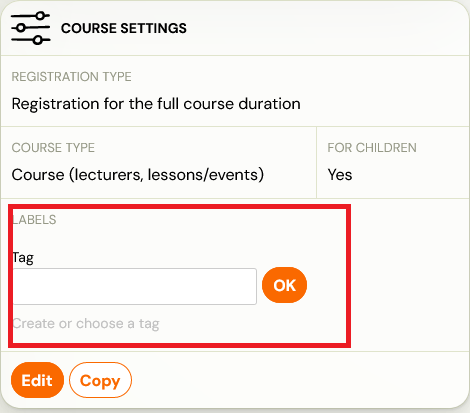
Task: Open course editing with Edit button
Action: 37,380
